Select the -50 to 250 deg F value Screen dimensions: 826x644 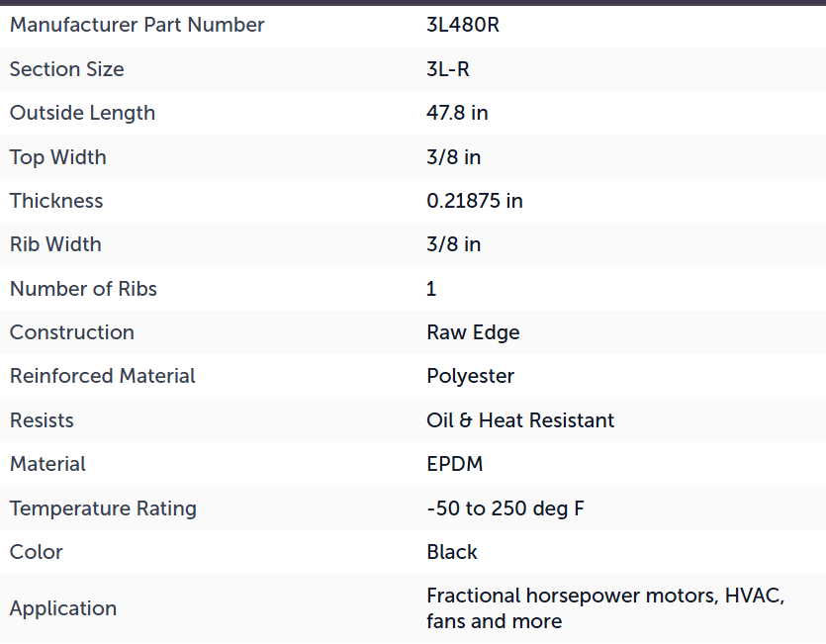(x=505, y=508)
